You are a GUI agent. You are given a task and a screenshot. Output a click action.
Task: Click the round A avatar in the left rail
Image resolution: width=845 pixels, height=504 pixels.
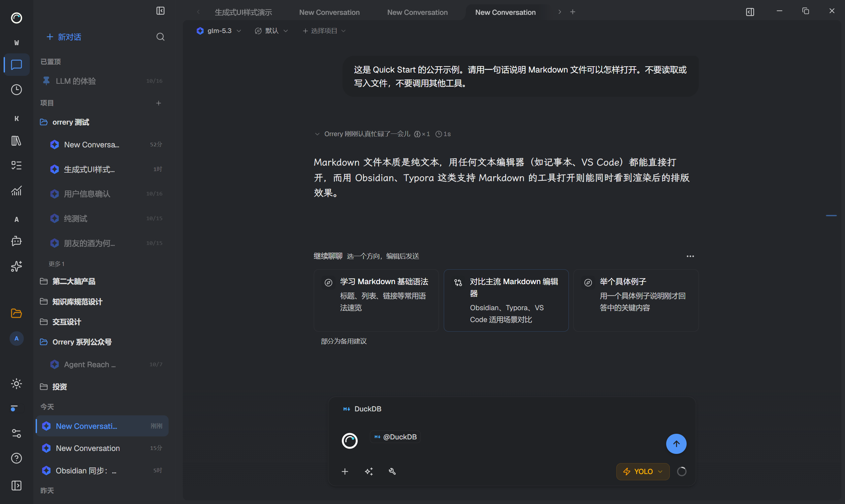(16, 338)
